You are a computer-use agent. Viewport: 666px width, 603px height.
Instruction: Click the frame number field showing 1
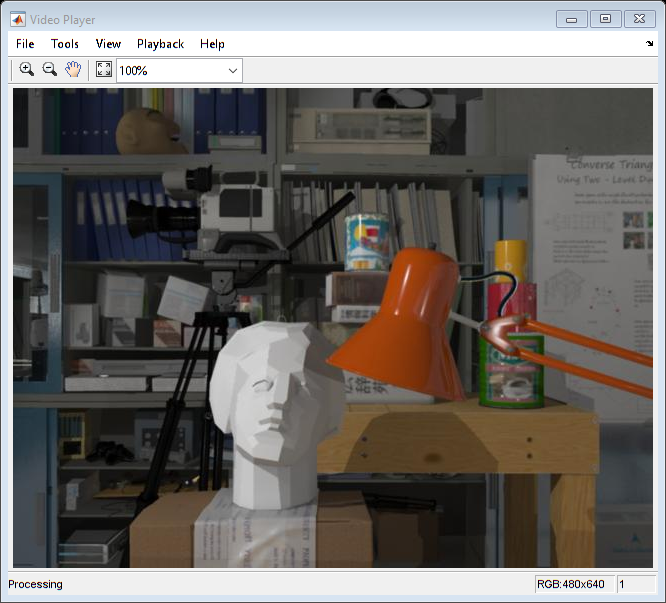635,584
